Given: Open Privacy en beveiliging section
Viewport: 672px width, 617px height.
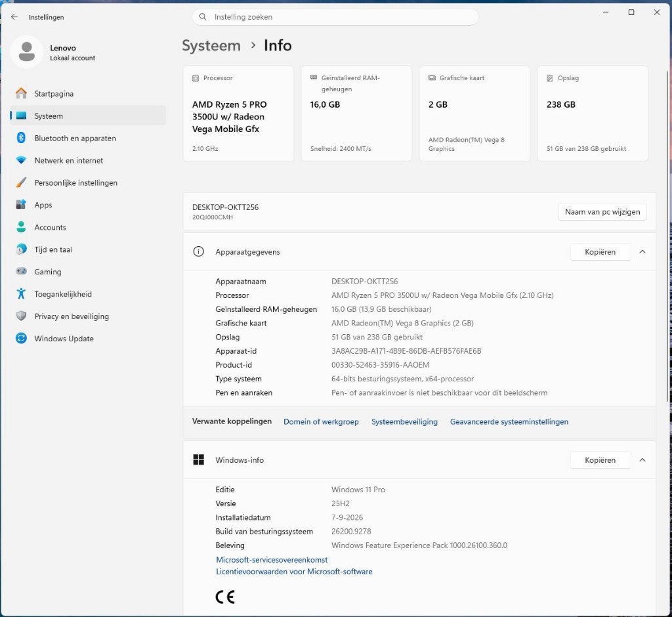Looking at the screenshot, I should (x=88, y=316).
